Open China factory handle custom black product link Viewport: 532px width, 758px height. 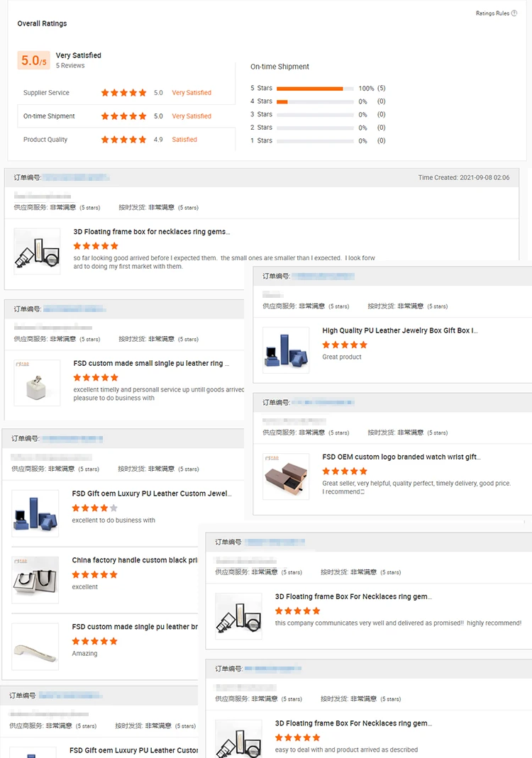point(135,560)
